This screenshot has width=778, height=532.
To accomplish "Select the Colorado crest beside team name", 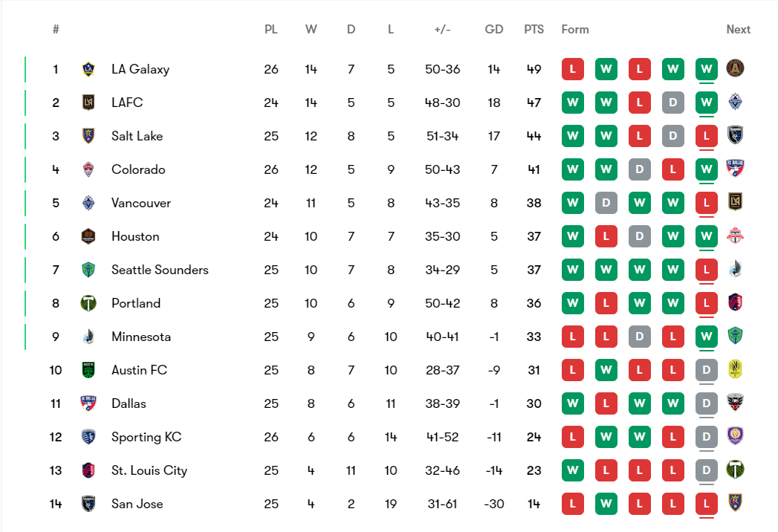I will tap(88, 169).
